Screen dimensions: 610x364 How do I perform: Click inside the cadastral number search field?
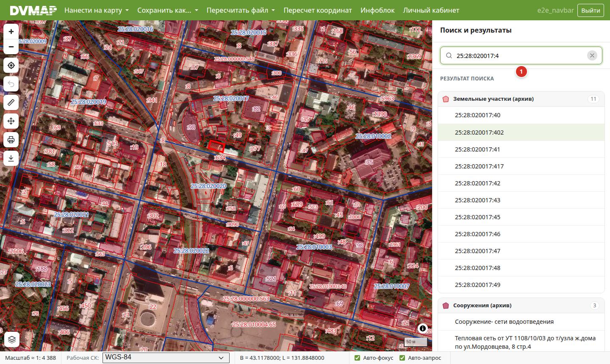click(520, 55)
